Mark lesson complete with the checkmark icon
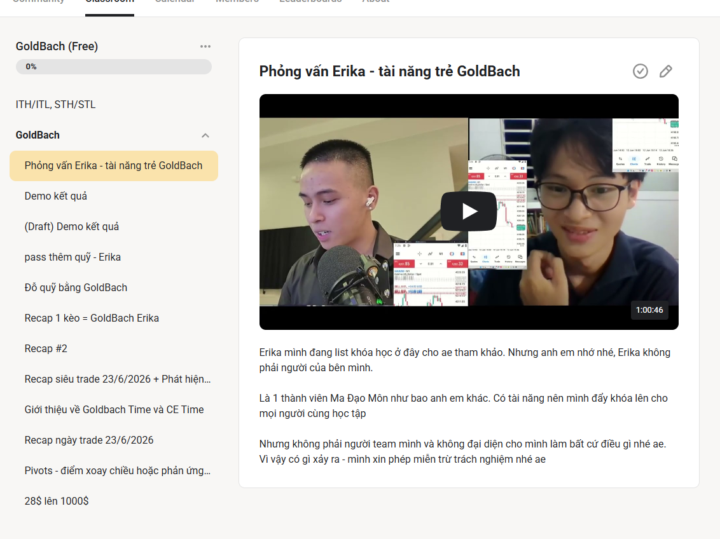The image size is (720, 539). click(640, 71)
